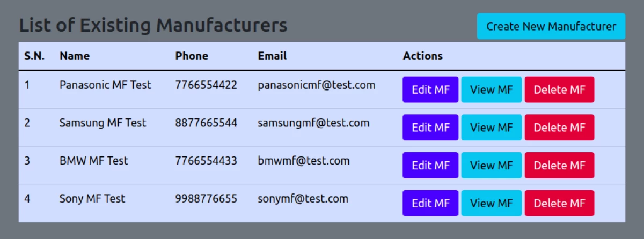
Task: Delete the BMW MF Test manufacturer
Action: pos(559,165)
